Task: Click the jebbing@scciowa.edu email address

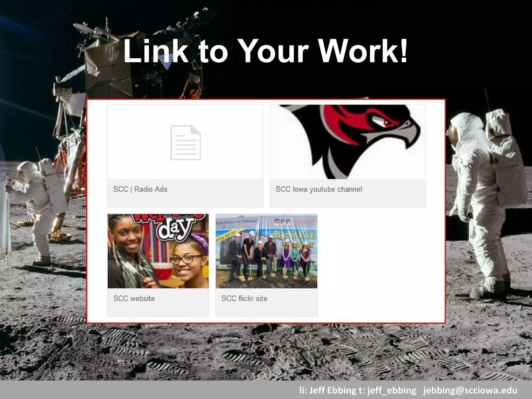Action: point(470,390)
